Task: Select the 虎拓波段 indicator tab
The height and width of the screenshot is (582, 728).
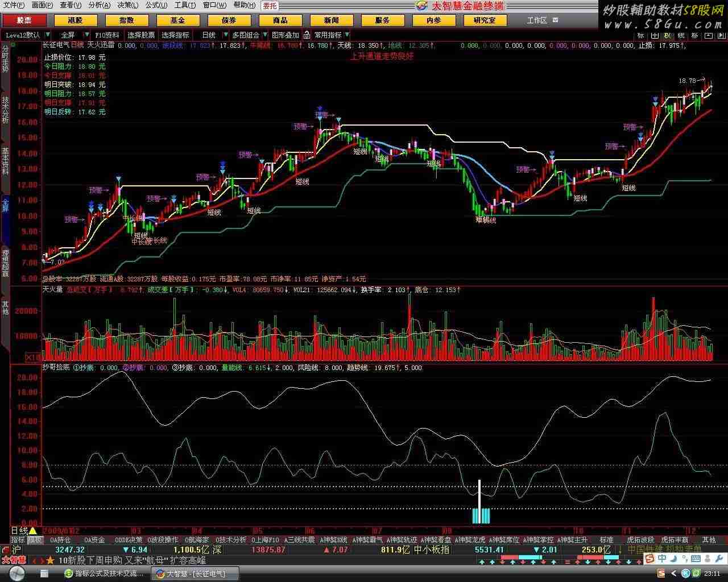Action: tap(640, 539)
